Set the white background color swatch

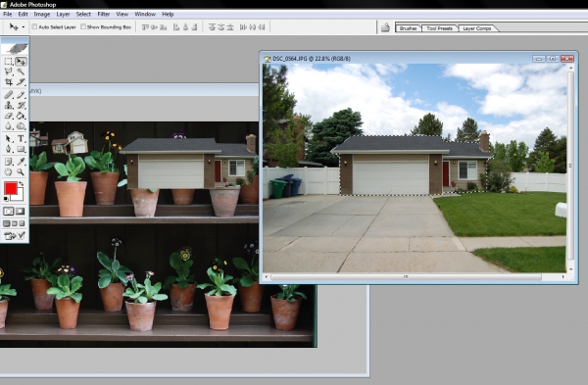pyautogui.click(x=20, y=196)
